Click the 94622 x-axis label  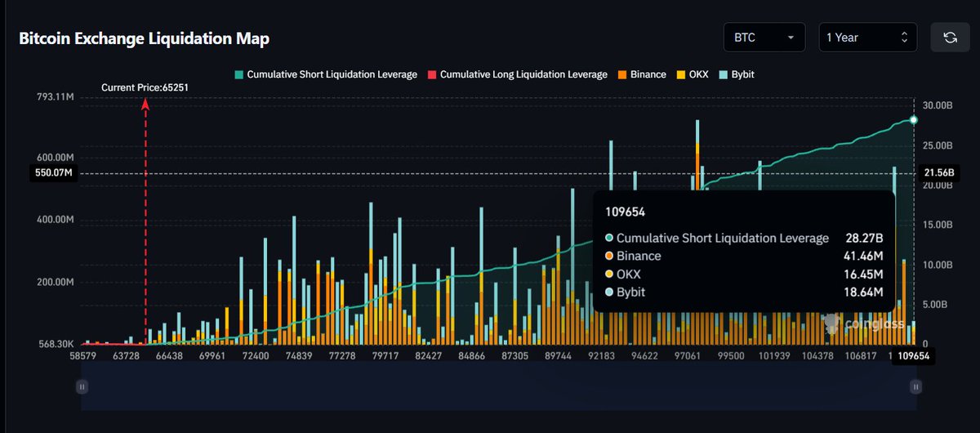pyautogui.click(x=644, y=357)
